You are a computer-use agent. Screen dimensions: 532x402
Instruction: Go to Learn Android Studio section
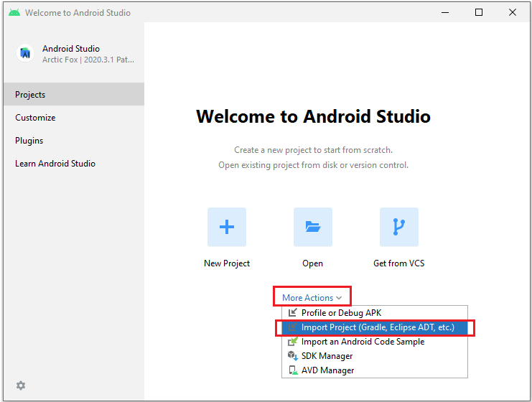click(55, 164)
